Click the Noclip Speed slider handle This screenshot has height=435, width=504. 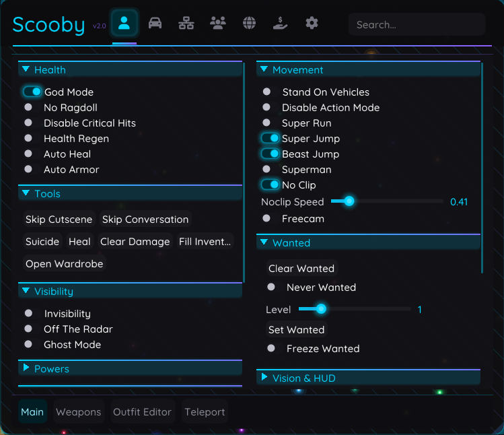349,201
